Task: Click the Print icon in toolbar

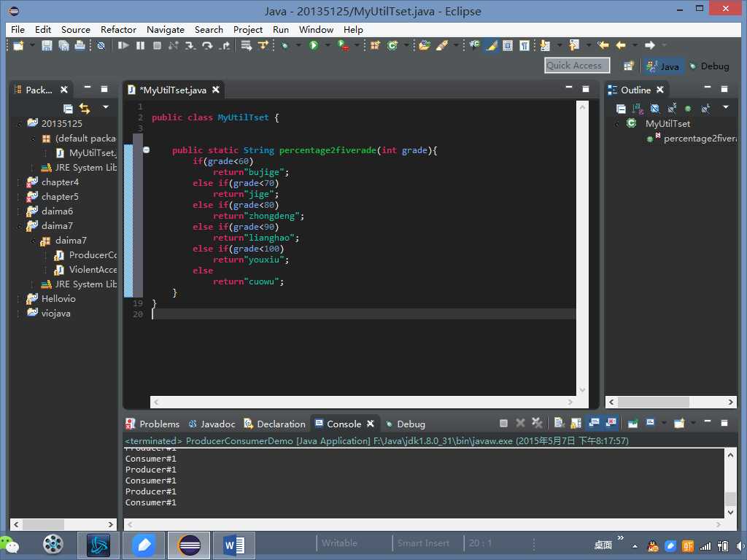Action: pyautogui.click(x=80, y=46)
